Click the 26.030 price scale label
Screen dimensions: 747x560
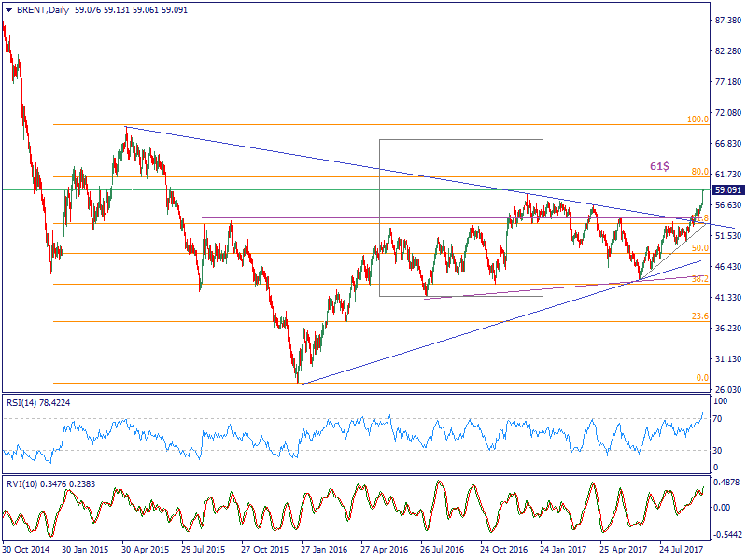pos(727,389)
